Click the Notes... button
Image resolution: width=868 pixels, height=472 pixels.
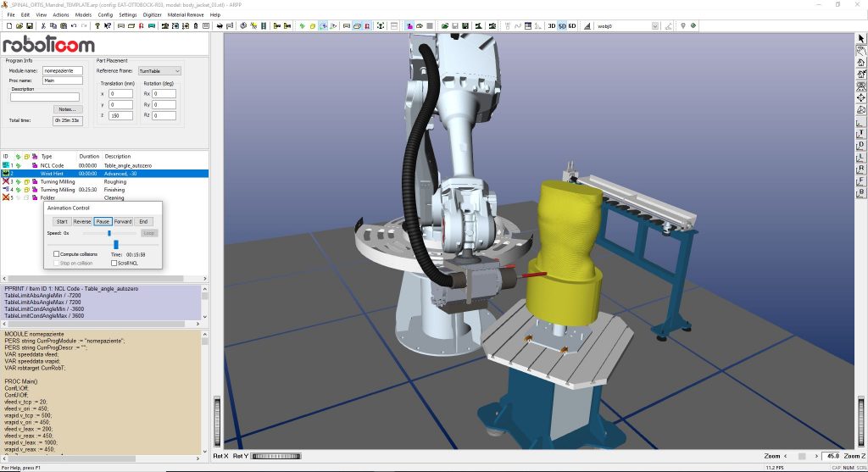(x=65, y=109)
